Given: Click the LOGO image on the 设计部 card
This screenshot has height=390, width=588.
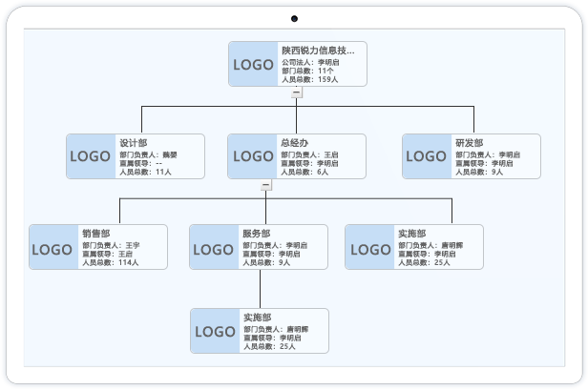Looking at the screenshot, I should point(91,156).
